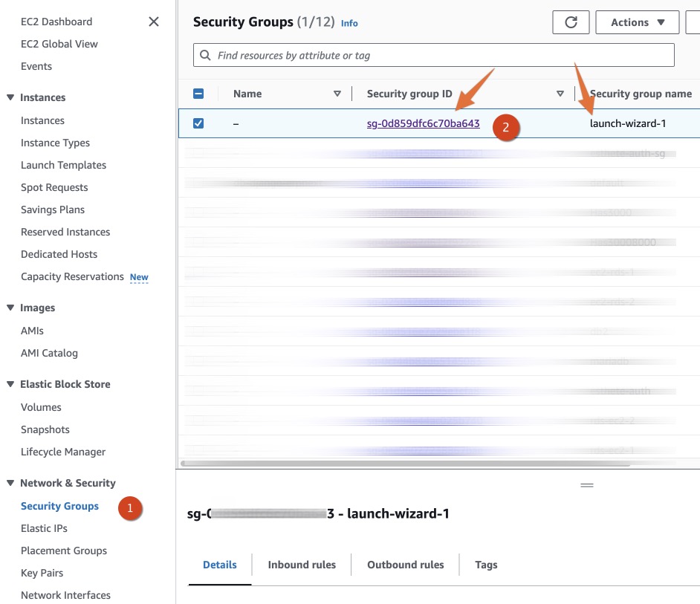700x604 pixels.
Task: Switch to the Inbound rules tab
Action: coord(301,565)
